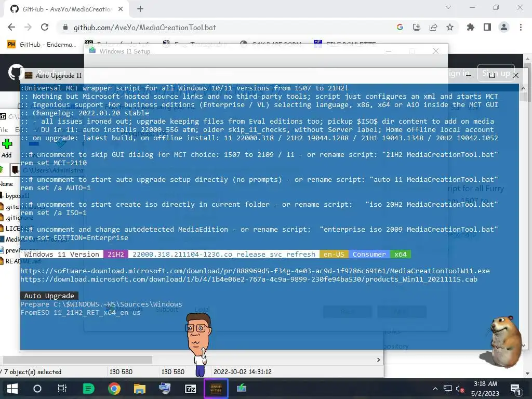Close the Windows 11 Setup window
This screenshot has height=399, width=532.
pos(436,51)
